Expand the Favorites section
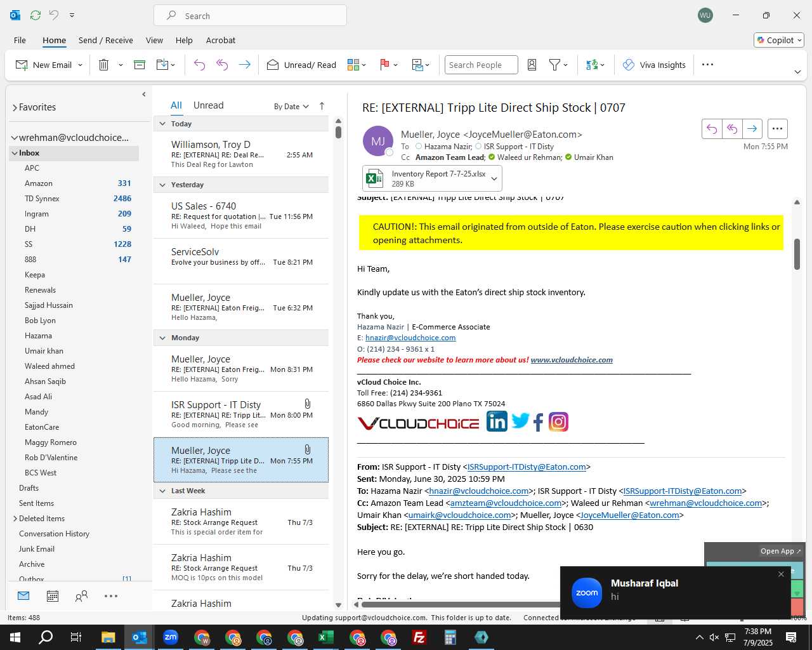The width and height of the screenshot is (812, 650). (15, 107)
